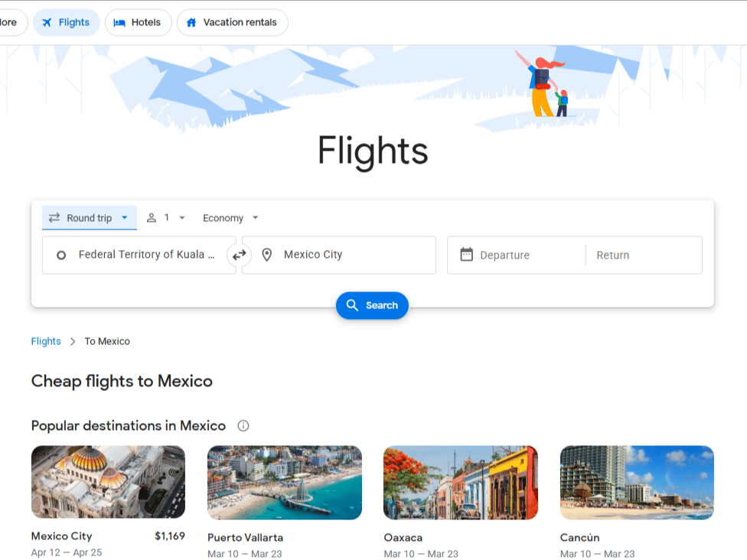Viewport: 747px width, 560px height.
Task: Click the destination location pin icon
Action: pyautogui.click(x=267, y=255)
